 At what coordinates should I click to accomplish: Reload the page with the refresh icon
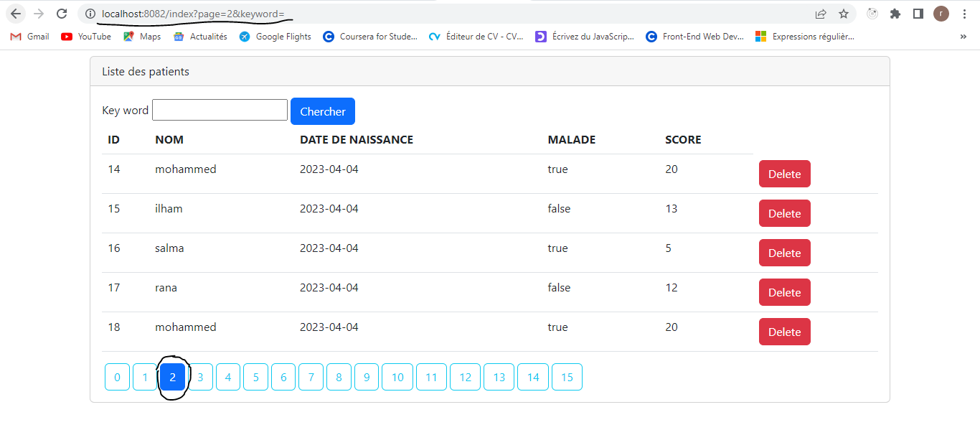61,13
